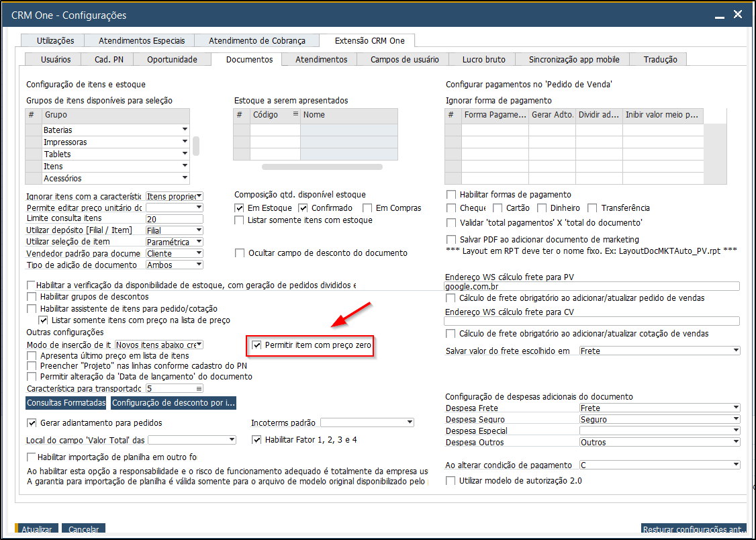Open the Utilizações tab

tap(56, 40)
